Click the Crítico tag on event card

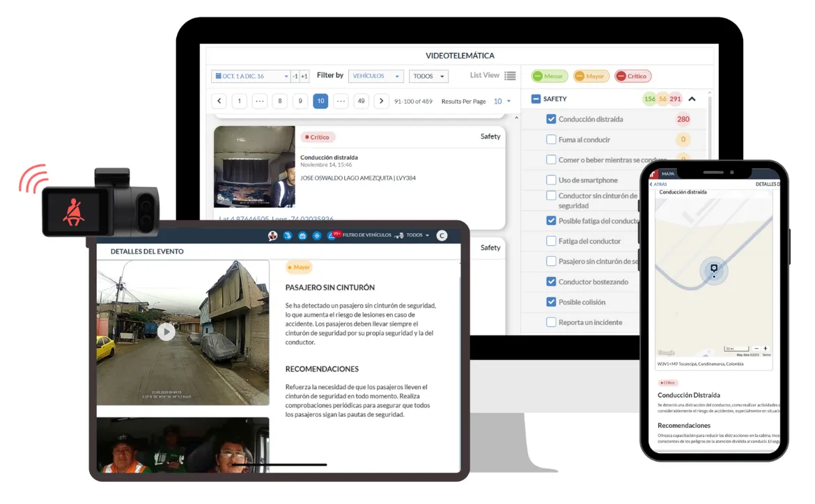pyautogui.click(x=317, y=137)
